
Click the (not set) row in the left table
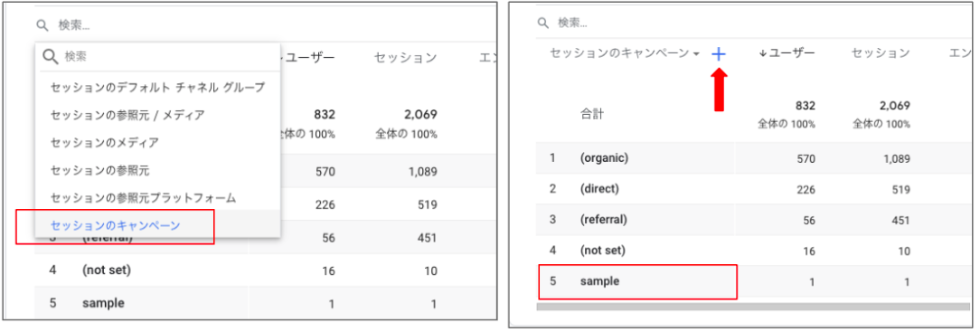tap(266, 270)
